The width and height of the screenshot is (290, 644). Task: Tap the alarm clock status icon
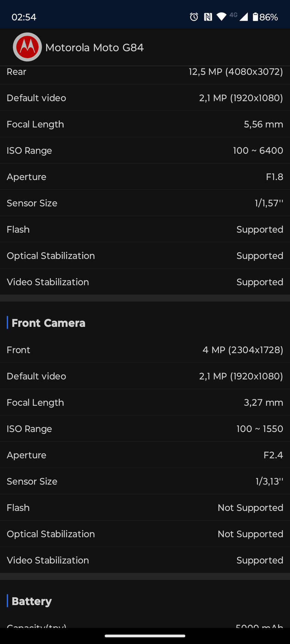click(x=194, y=17)
